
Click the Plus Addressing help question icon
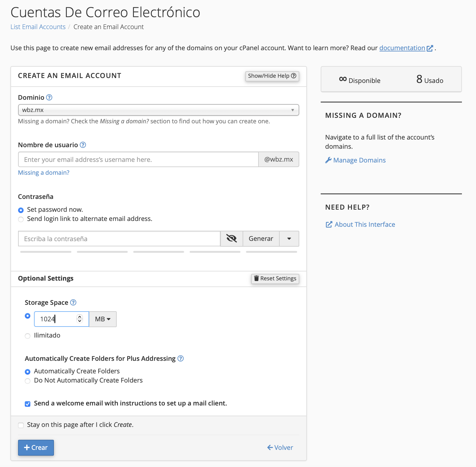[x=181, y=358]
